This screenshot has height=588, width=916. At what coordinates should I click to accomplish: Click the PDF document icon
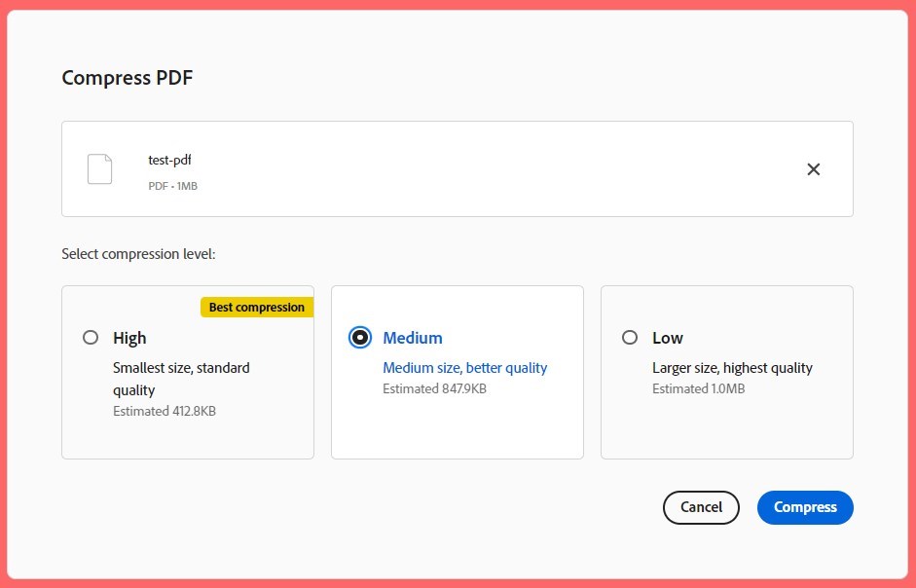pyautogui.click(x=99, y=168)
